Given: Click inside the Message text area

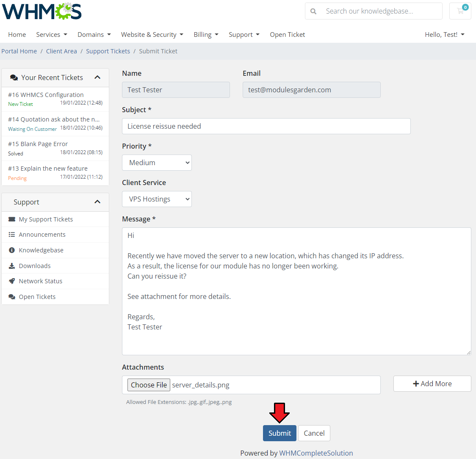Looking at the screenshot, I should pyautogui.click(x=296, y=291).
